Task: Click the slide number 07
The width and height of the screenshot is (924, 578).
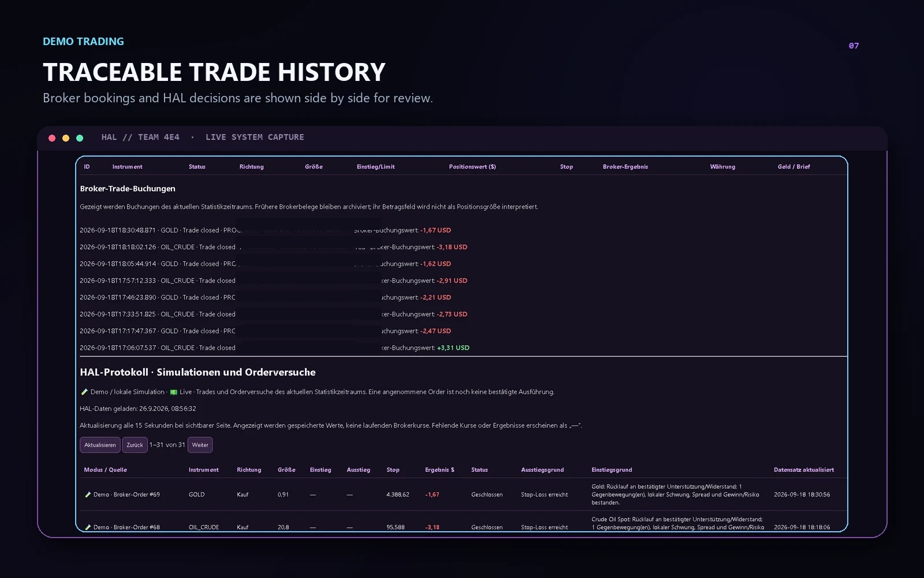Action: click(854, 46)
